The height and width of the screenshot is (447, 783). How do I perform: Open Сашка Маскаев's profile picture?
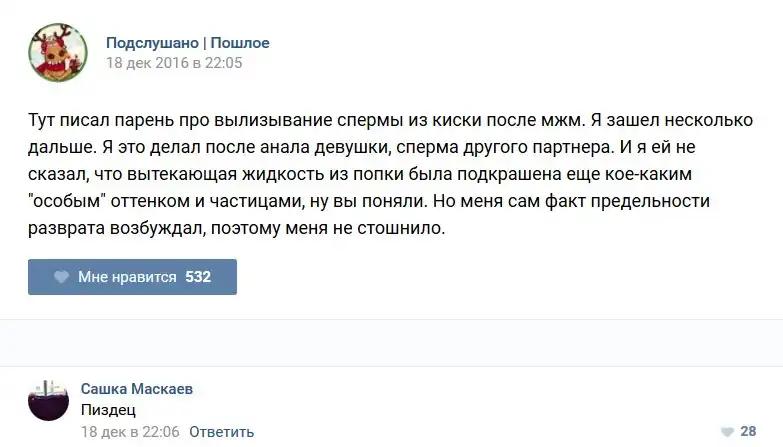coord(49,401)
